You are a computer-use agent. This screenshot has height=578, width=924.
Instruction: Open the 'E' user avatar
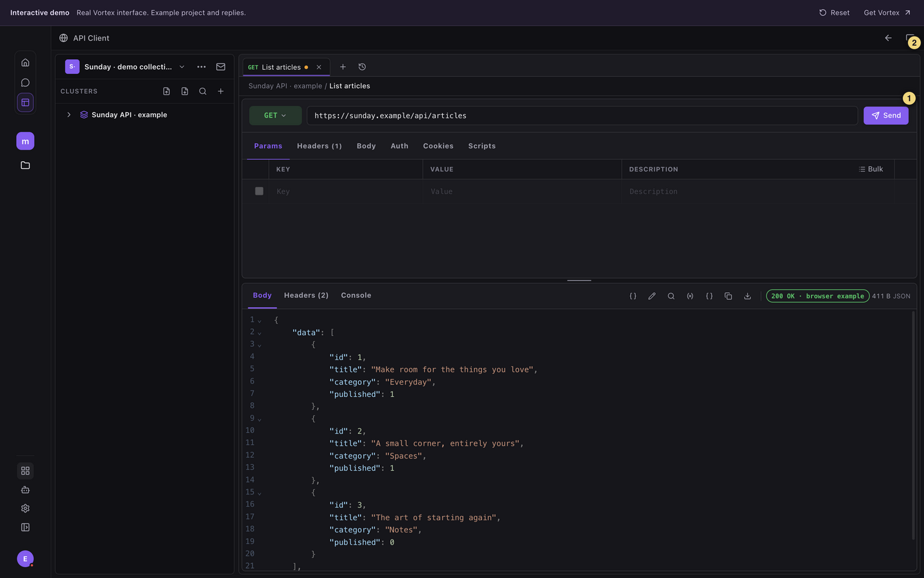tap(25, 559)
